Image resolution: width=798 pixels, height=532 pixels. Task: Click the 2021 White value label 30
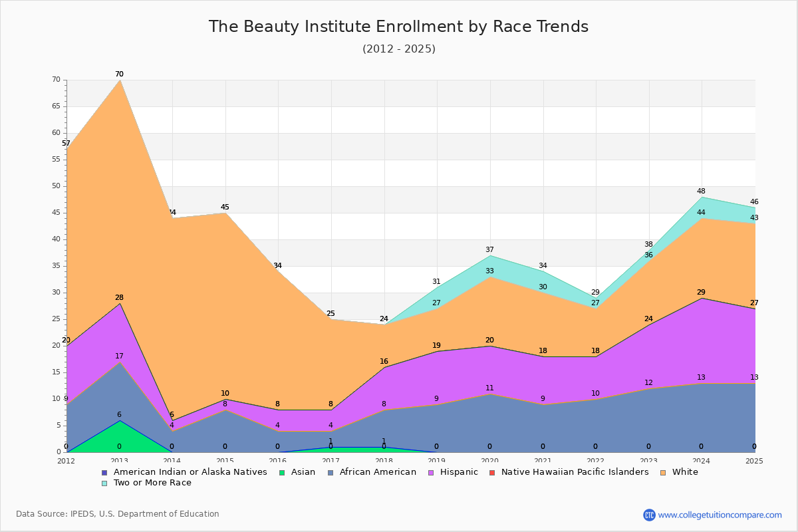click(x=543, y=287)
